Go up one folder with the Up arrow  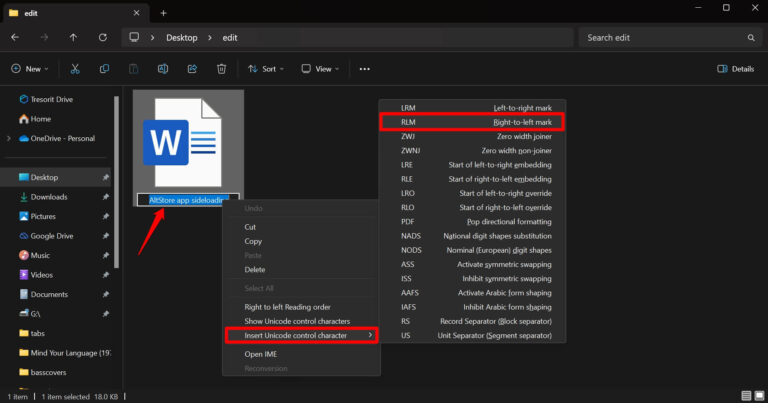[74, 37]
